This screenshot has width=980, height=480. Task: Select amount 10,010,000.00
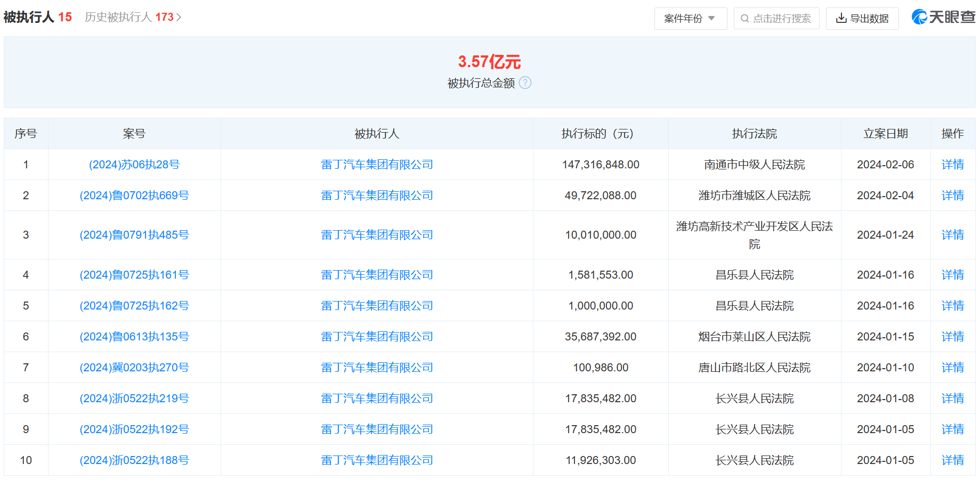601,235
